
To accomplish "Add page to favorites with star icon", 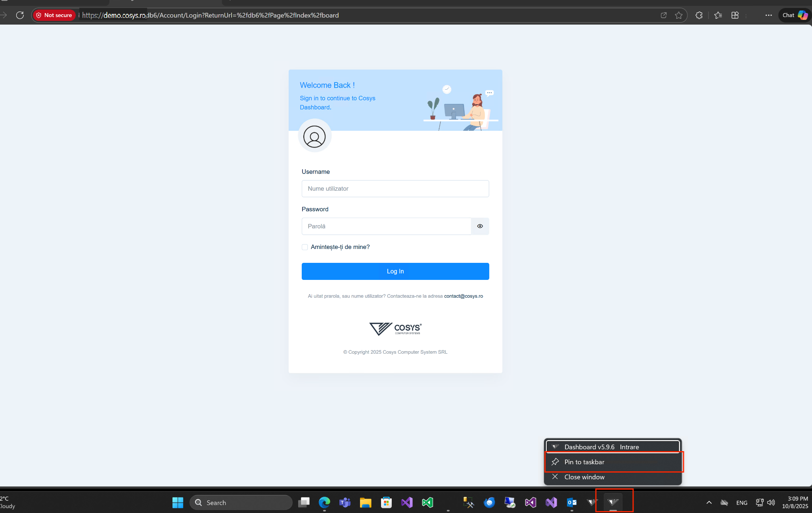I will coord(679,15).
